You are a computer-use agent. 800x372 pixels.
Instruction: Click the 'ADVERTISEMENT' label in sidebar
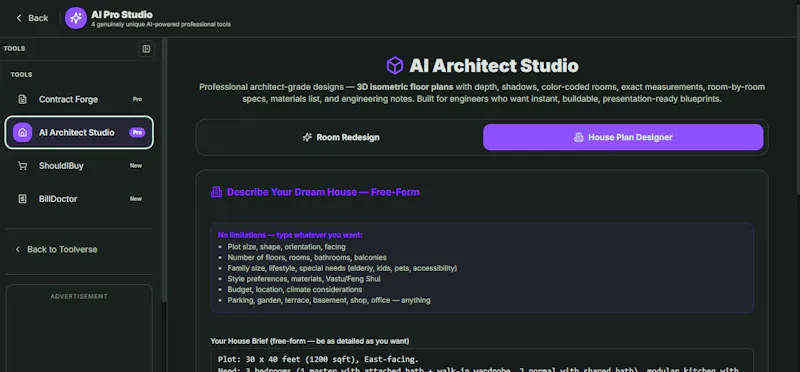(79, 296)
